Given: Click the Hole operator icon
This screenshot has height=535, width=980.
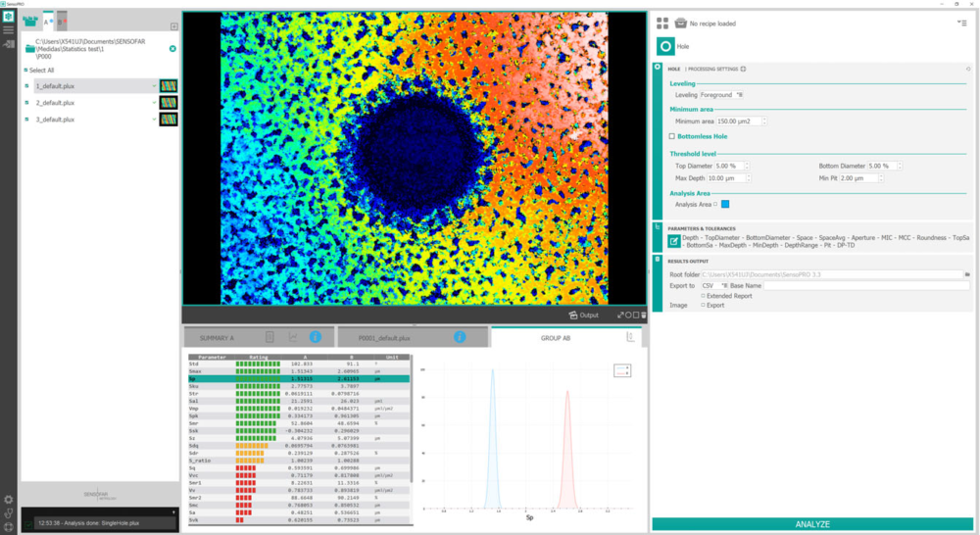Looking at the screenshot, I should click(664, 45).
